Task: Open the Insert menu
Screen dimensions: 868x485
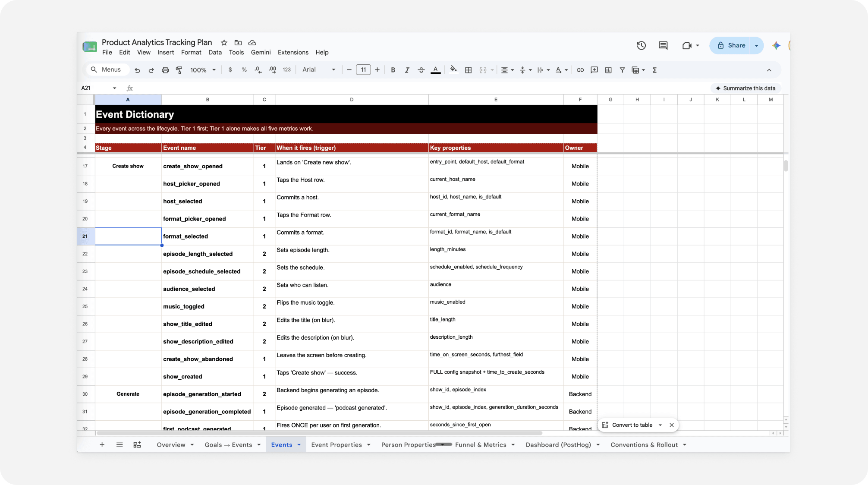Action: 166,52
